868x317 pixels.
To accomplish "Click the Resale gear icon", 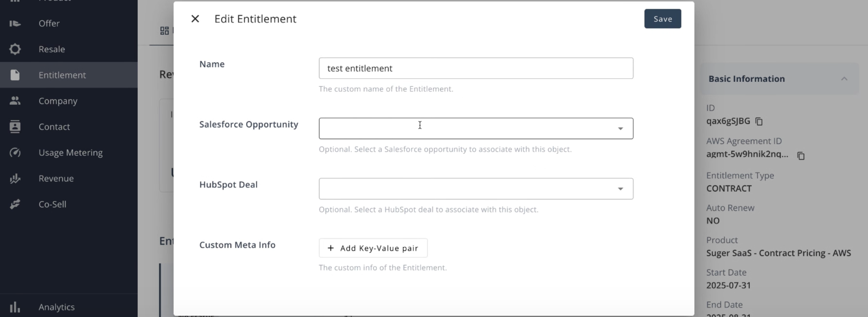I will pyautogui.click(x=15, y=49).
